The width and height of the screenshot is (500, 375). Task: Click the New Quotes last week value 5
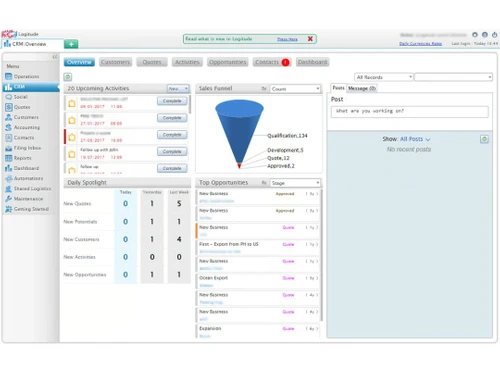179,204
